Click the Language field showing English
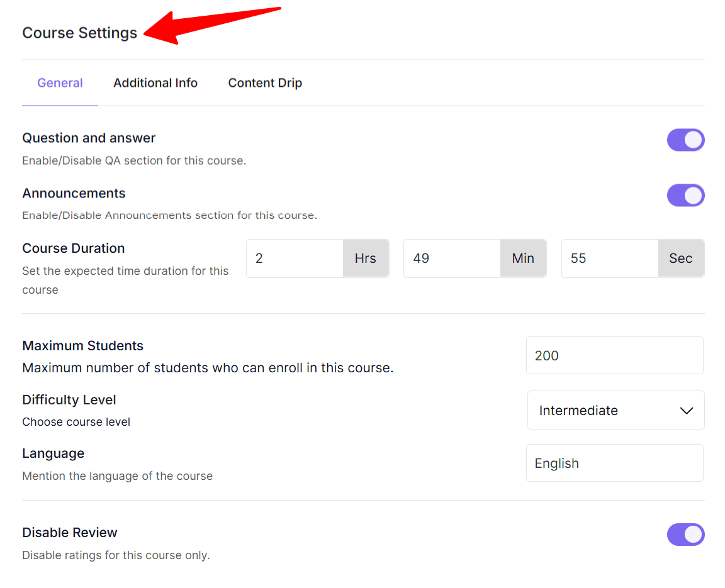 614,463
